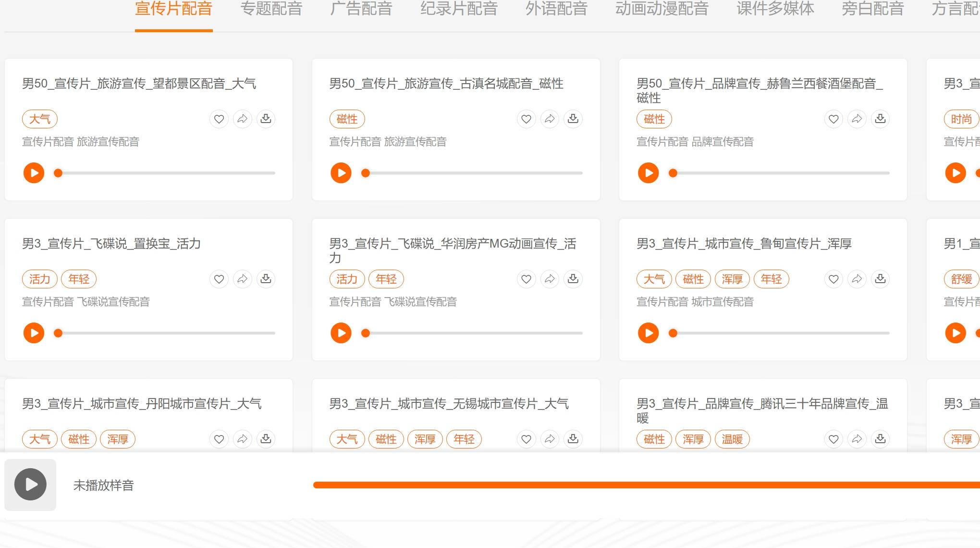Download the 古滇名城配音 audio
This screenshot has height=548, width=980.
[x=573, y=119]
